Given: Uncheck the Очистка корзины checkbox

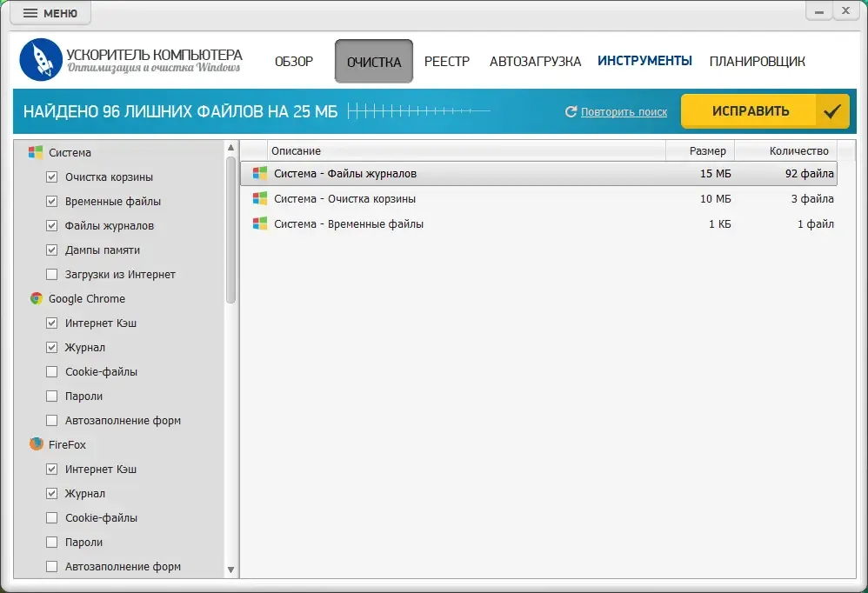Looking at the screenshot, I should coord(51,177).
